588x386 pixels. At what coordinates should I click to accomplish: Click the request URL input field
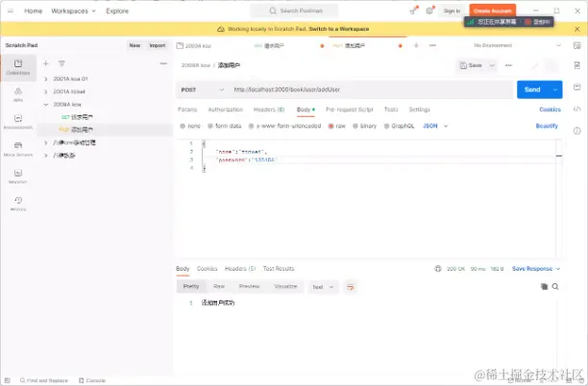point(371,89)
